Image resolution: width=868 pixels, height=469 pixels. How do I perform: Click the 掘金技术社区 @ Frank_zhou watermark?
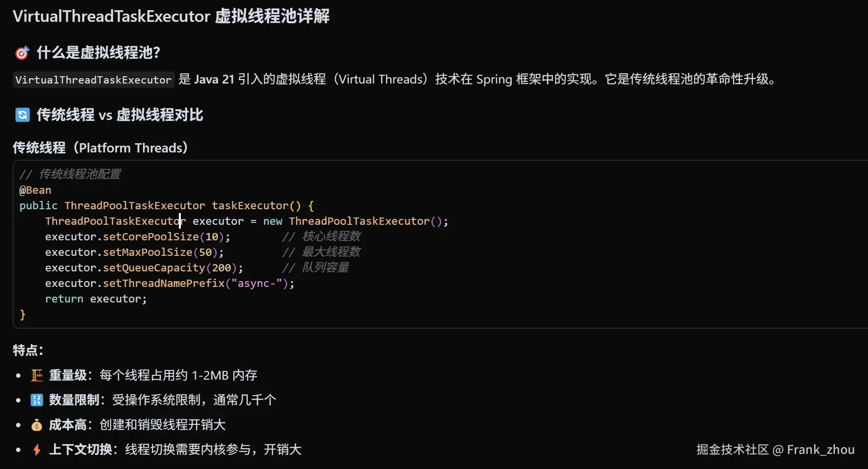[x=775, y=450]
